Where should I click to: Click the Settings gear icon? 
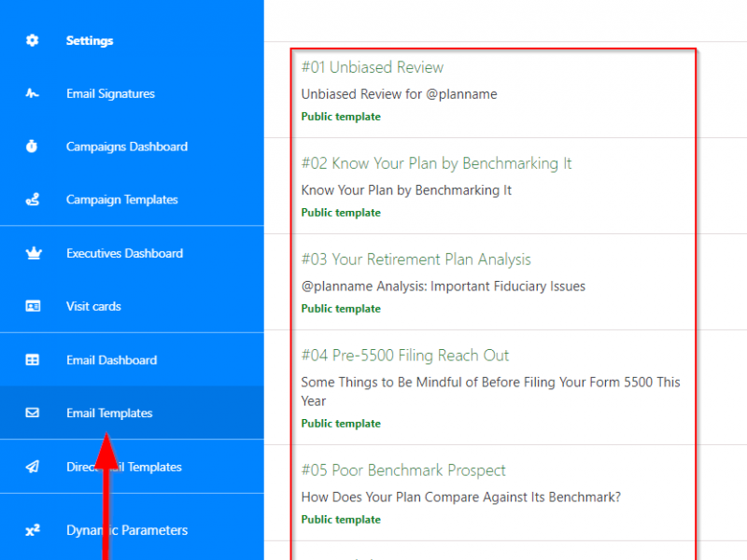pos(33,41)
